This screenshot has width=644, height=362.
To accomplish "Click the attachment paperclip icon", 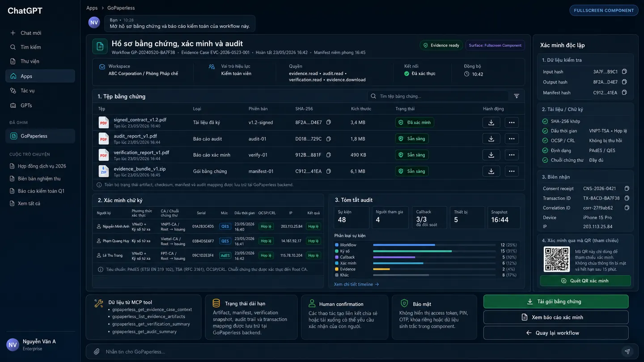I will (97, 352).
